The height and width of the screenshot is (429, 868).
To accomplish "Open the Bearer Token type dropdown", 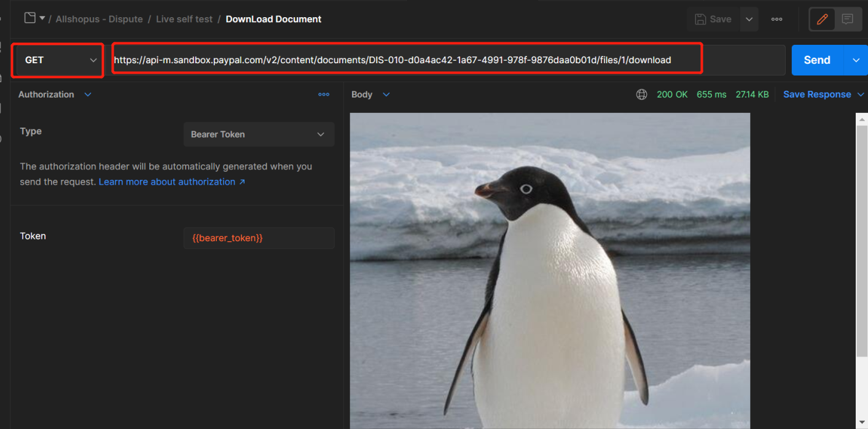I will tap(259, 134).
